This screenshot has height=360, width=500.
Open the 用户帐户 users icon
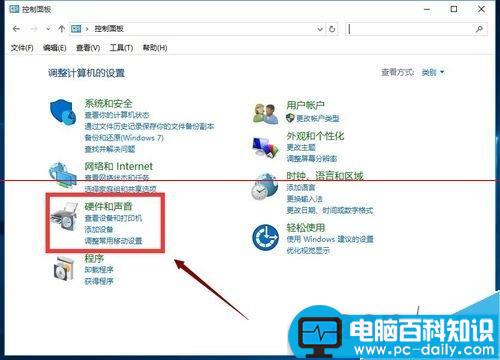coord(265,114)
